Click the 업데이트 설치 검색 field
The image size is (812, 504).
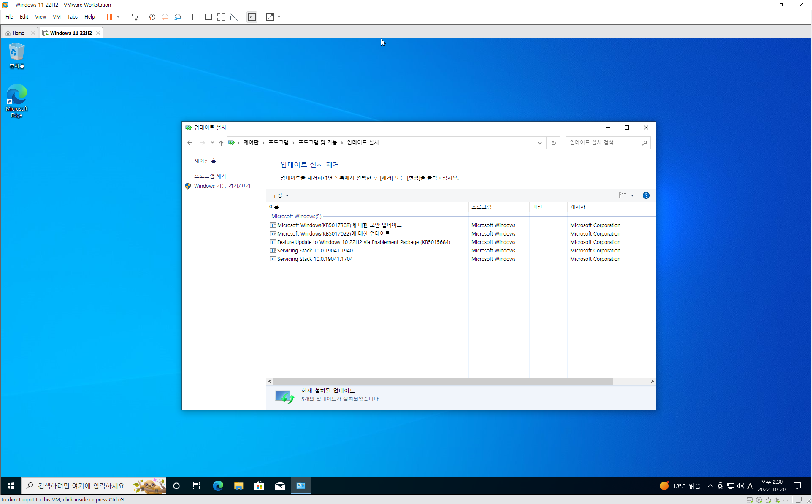click(604, 143)
